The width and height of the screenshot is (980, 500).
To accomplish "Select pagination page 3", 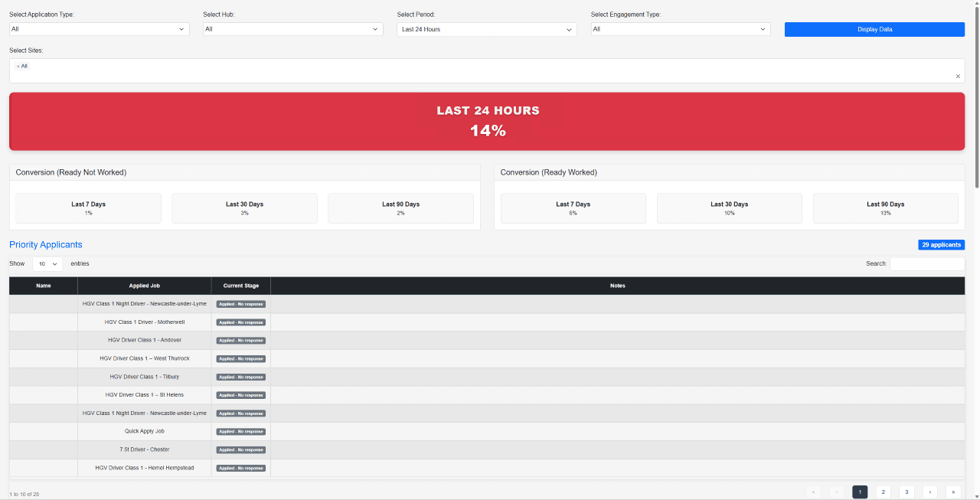I will (x=906, y=492).
